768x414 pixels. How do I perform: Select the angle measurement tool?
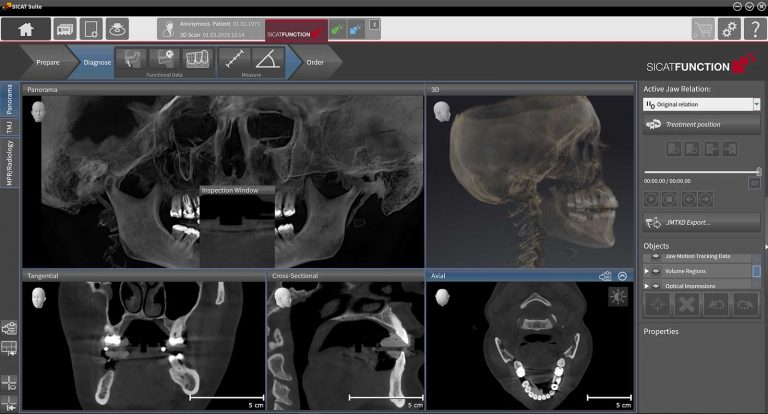(267, 60)
